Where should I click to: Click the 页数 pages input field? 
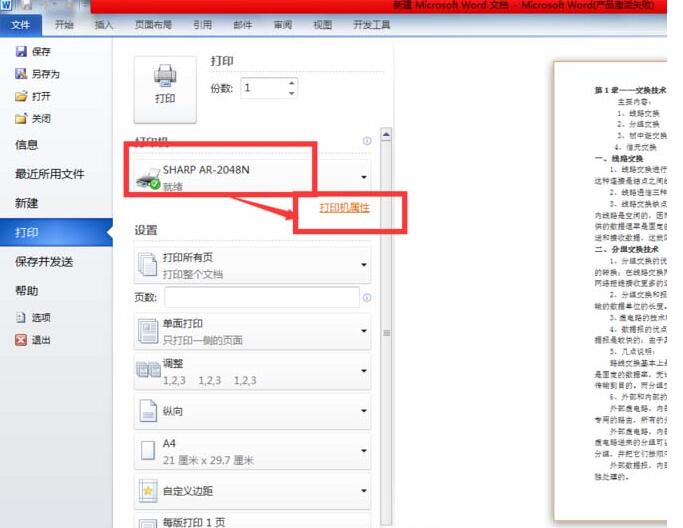pyautogui.click(x=262, y=298)
